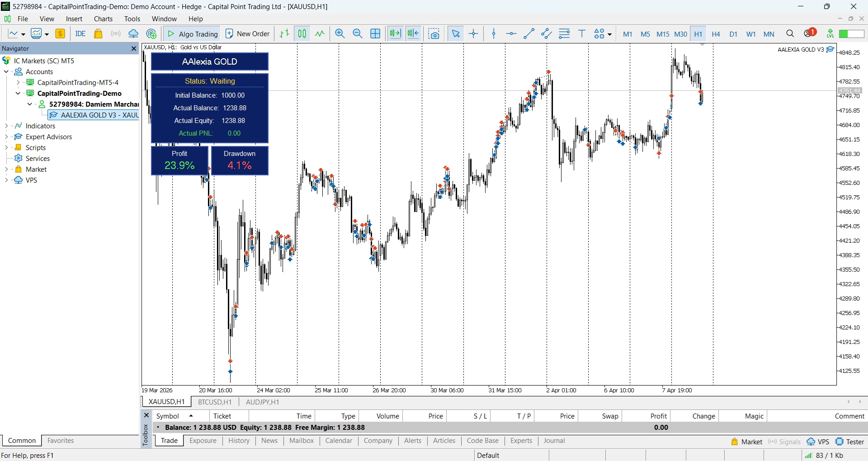Open the new chart dropdown arrow
The image size is (868, 461).
pyautogui.click(x=23, y=34)
